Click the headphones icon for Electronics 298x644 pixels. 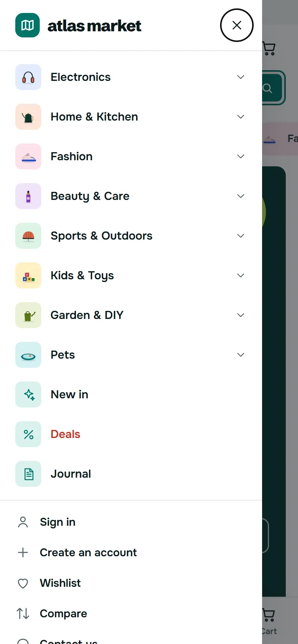coord(28,77)
